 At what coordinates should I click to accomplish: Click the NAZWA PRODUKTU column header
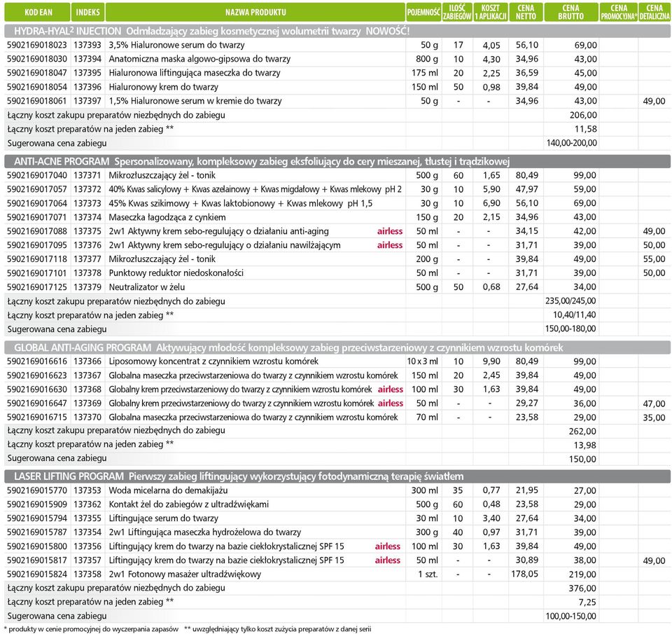[255, 13]
